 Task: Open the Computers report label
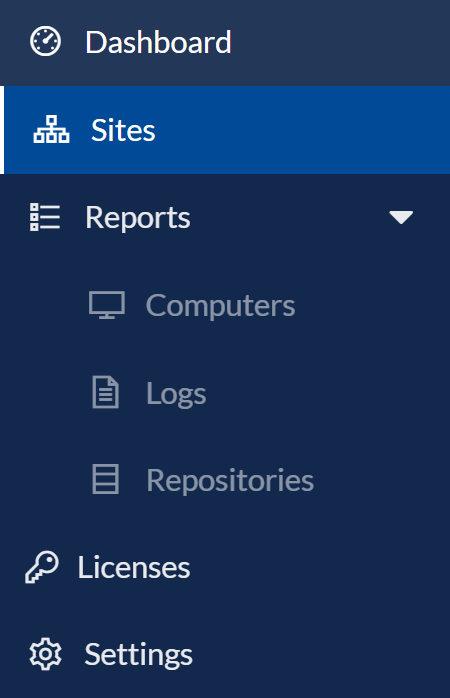click(220, 306)
